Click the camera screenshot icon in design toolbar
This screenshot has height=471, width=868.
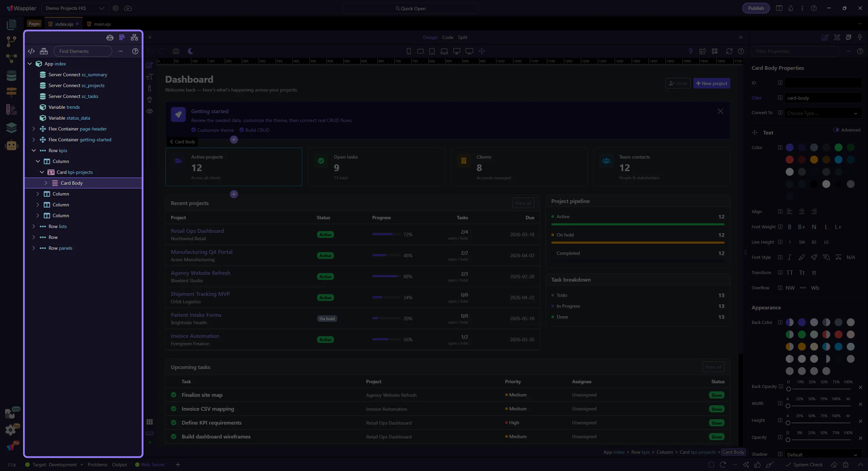[176, 51]
